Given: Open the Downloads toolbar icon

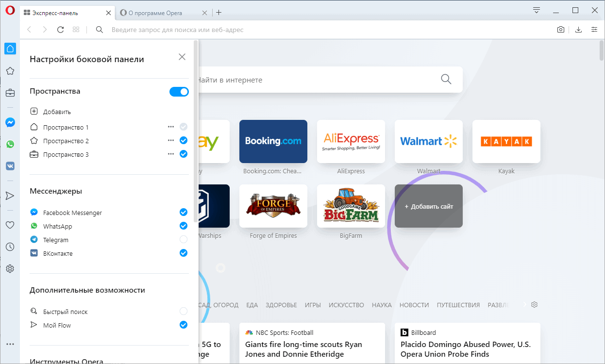Looking at the screenshot, I should [578, 30].
